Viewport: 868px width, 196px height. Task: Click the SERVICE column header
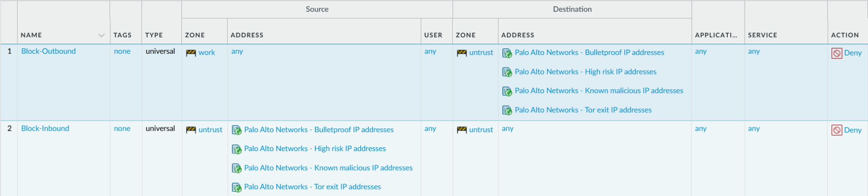[x=762, y=35]
